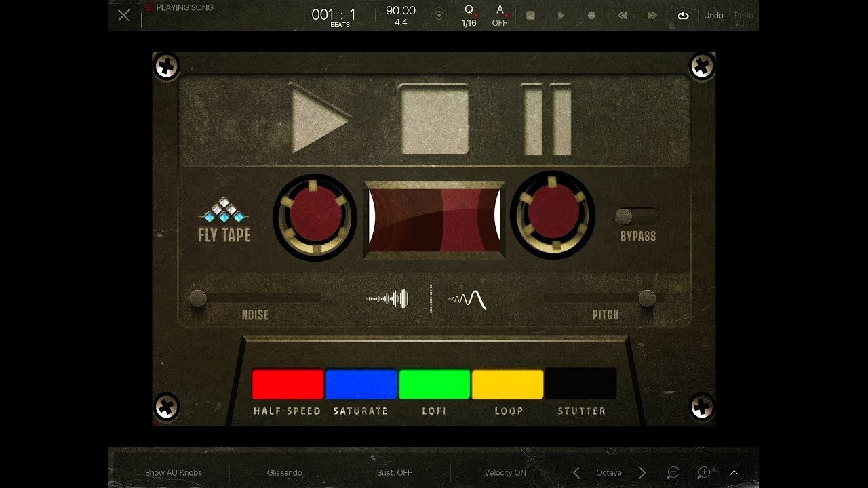Toggle the metronome icon in top bar
This screenshot has width=868, height=488.
tap(439, 15)
